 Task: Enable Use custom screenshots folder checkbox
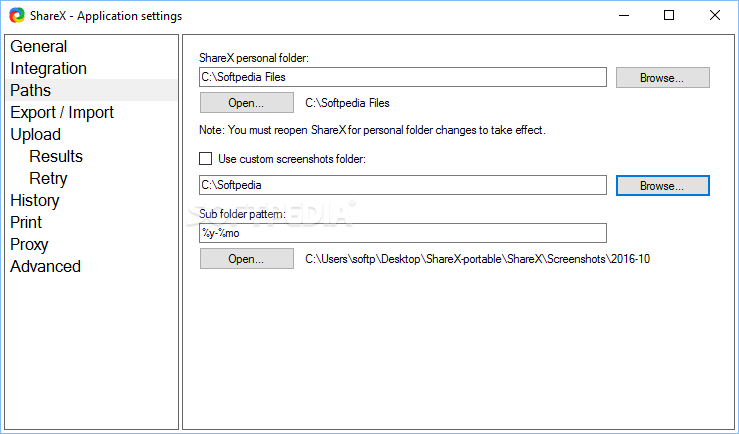click(x=205, y=158)
